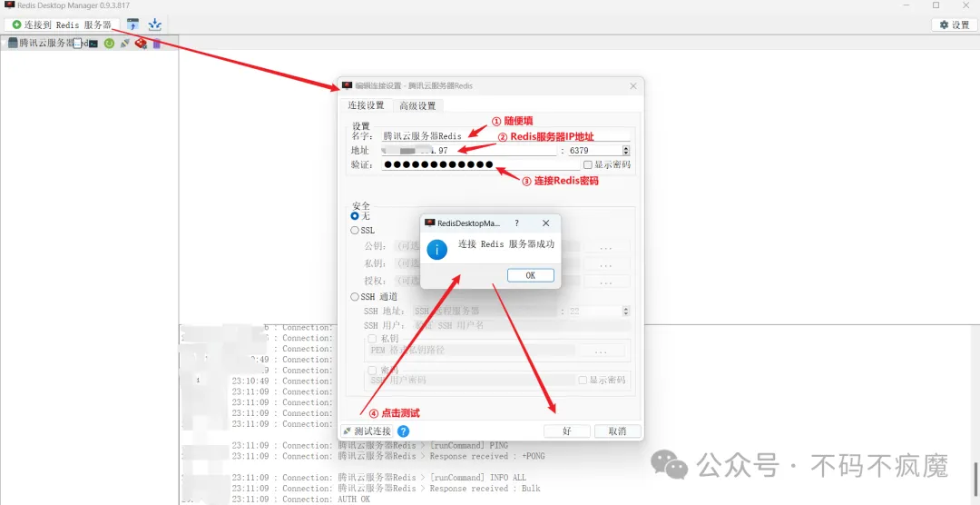
Task: Open the console icon for 腾讯云服务器Redis
Action: (93, 43)
